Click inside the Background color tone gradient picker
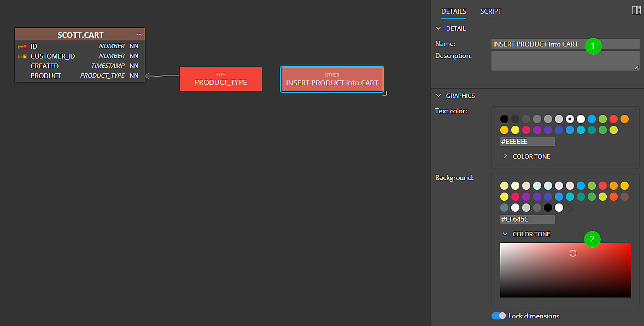The image size is (644, 326). pyautogui.click(x=565, y=270)
